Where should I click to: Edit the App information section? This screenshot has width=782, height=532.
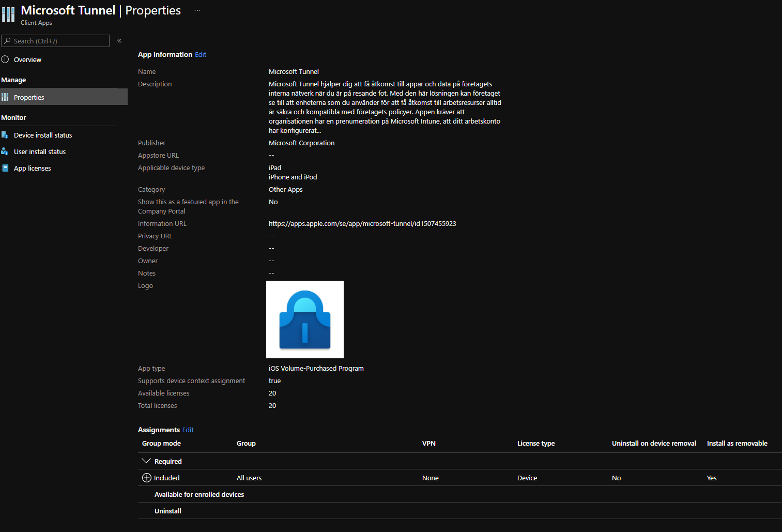(201, 54)
